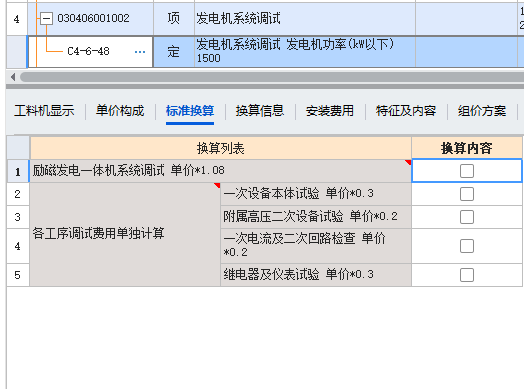The image size is (524, 389).
Task: Click the horizontal scrollbar track
Action: (x=271, y=77)
